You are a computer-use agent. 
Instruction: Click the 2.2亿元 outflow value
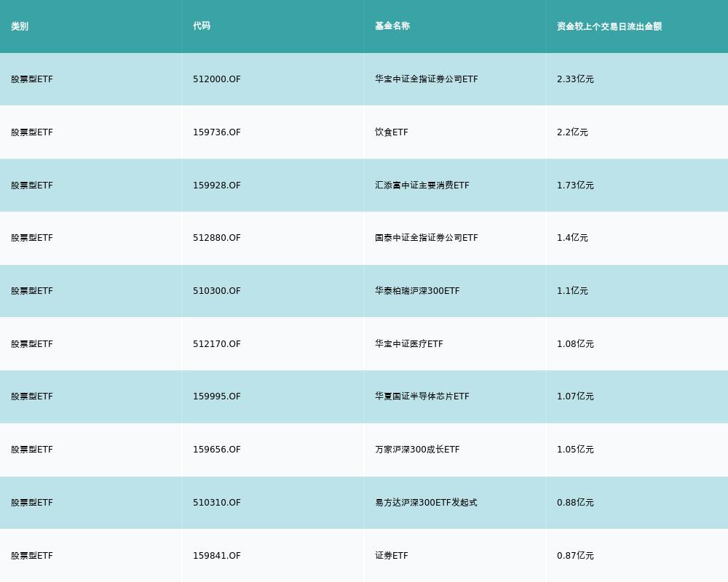572,132
